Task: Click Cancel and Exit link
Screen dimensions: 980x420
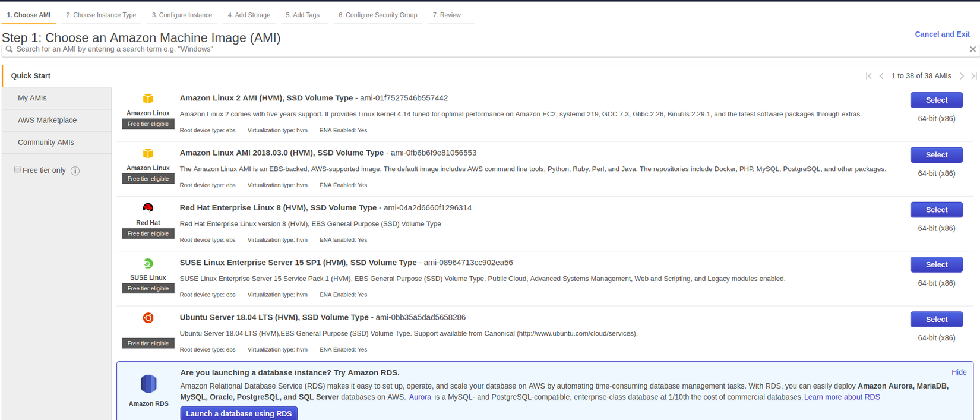Action: click(x=942, y=34)
